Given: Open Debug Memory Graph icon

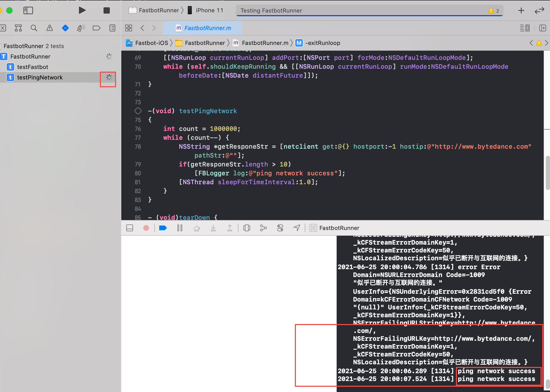Looking at the screenshot, I should pyautogui.click(x=263, y=228).
